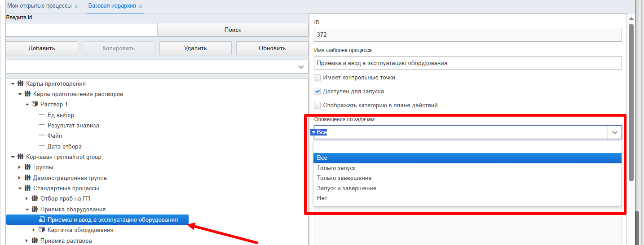Click the right panel vertical scrollbar

[x=631, y=103]
